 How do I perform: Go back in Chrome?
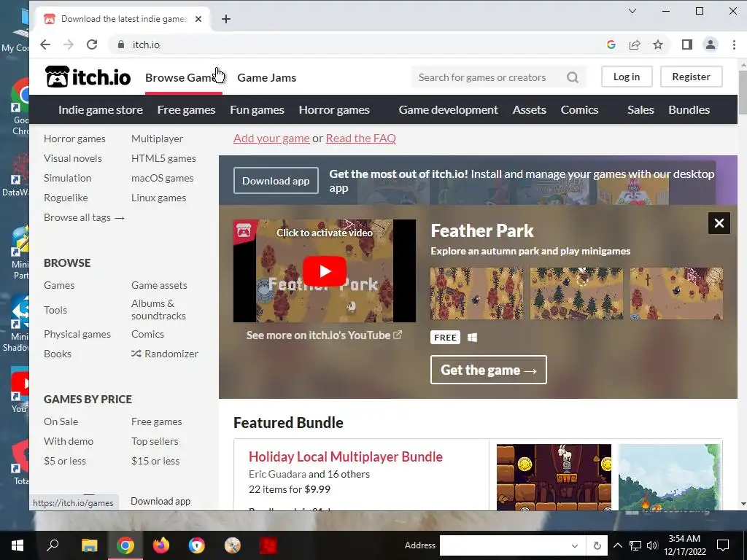[x=45, y=44]
